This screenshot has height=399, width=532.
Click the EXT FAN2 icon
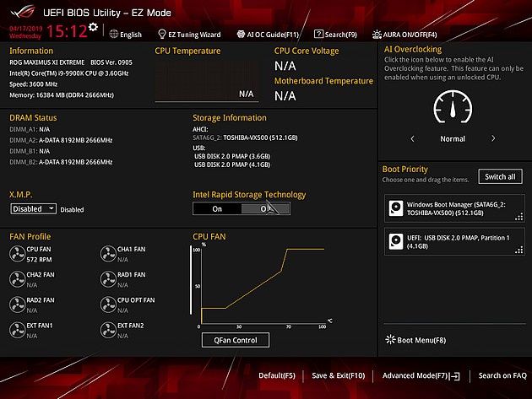click(108, 330)
